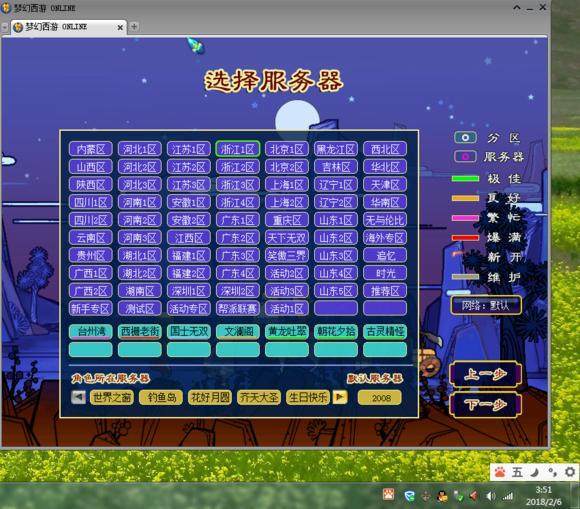
Task: Select the default server 2008
Action: point(380,398)
